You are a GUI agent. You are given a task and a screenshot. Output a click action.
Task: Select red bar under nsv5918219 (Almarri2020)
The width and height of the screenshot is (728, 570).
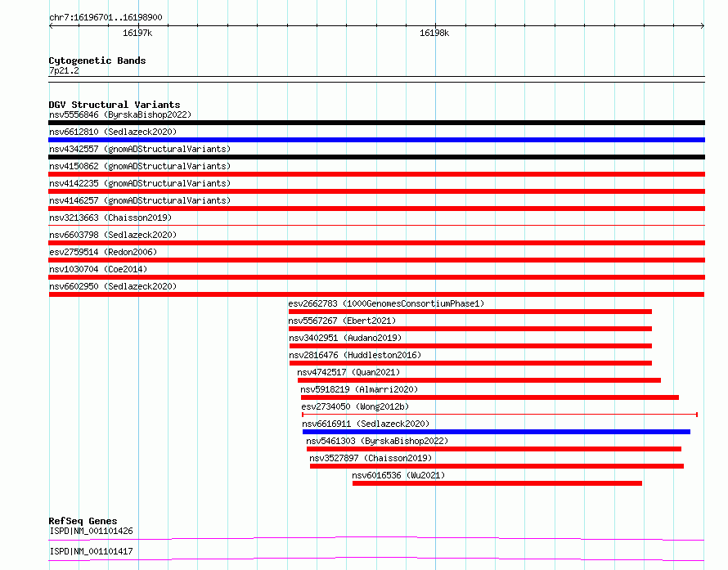(490, 397)
